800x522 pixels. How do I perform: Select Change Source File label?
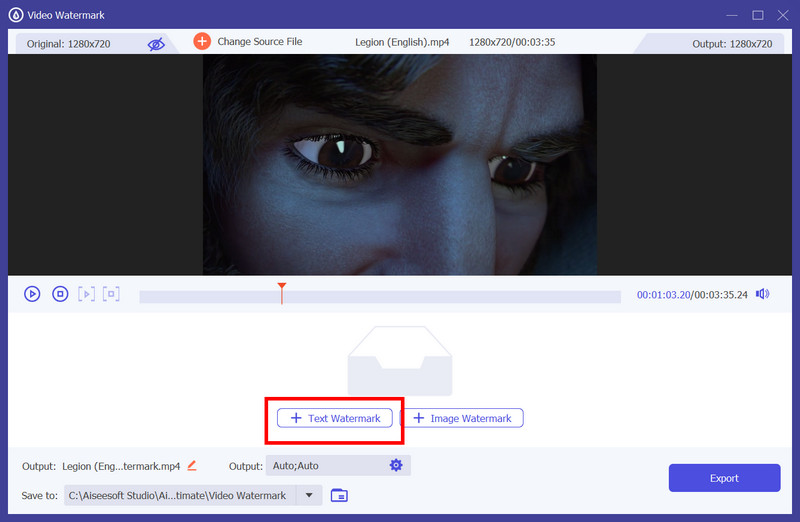(260, 42)
